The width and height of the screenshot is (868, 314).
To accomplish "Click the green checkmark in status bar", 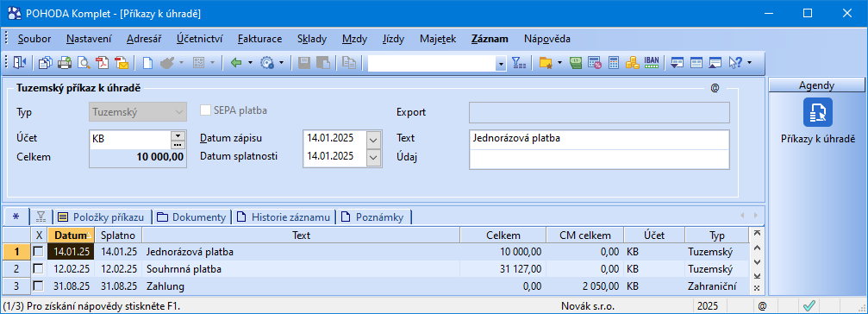I will [x=809, y=305].
